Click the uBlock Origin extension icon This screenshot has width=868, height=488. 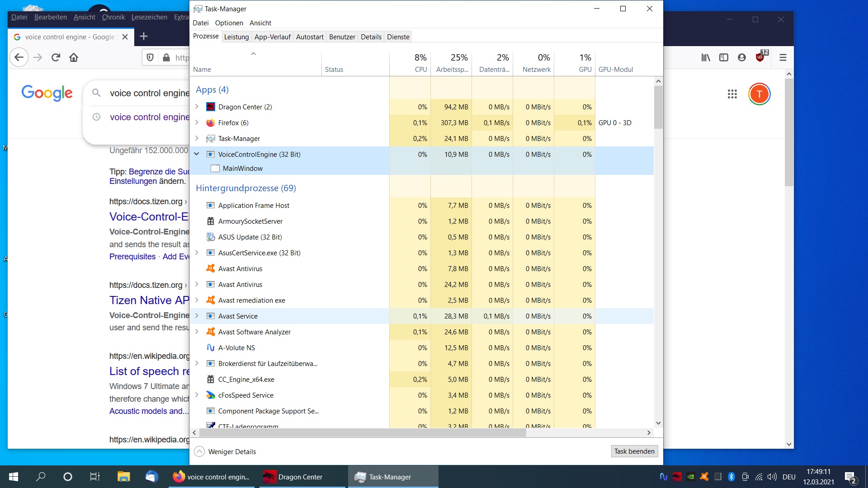pyautogui.click(x=760, y=57)
